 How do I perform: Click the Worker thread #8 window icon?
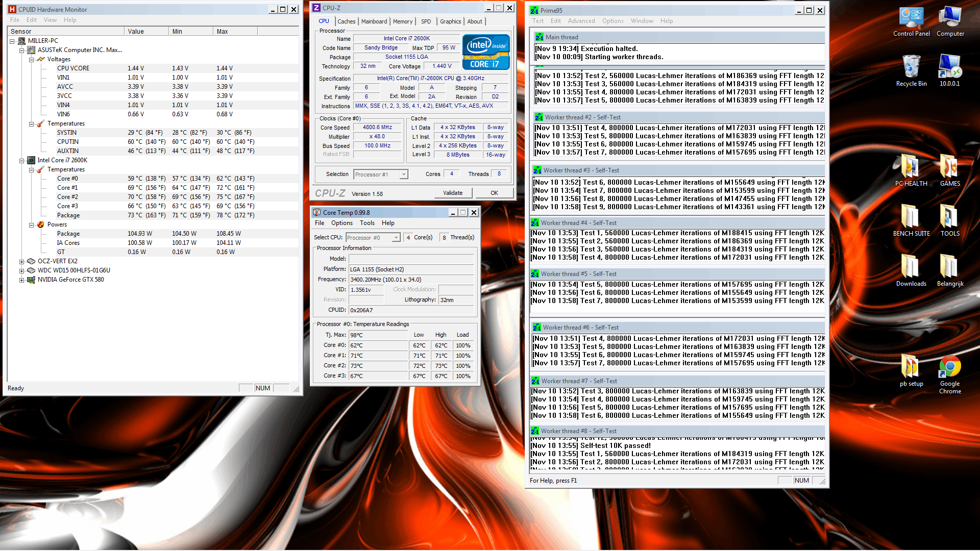click(535, 431)
